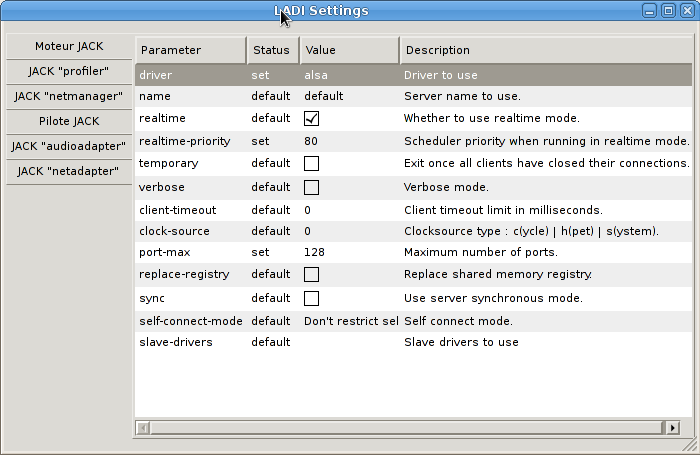Click the Value column header
The image size is (700, 455).
coord(350,50)
